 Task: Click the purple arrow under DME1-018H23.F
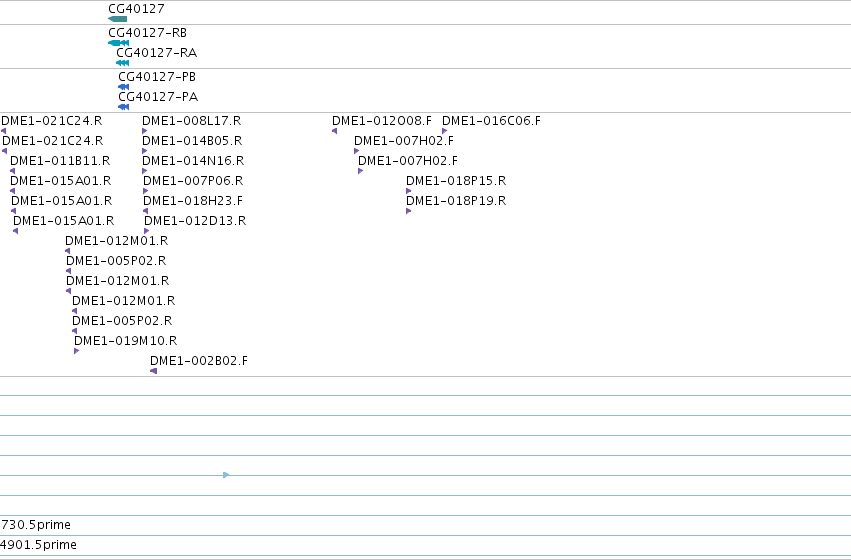[145, 211]
